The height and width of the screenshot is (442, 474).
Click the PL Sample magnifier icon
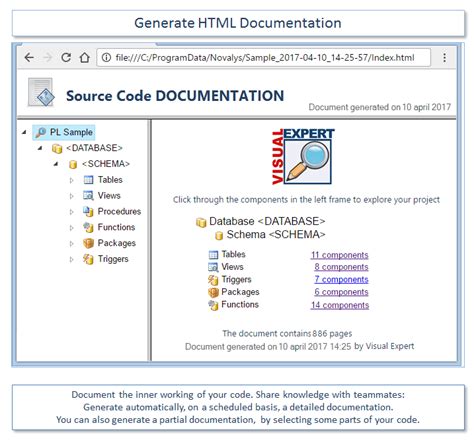tap(41, 132)
